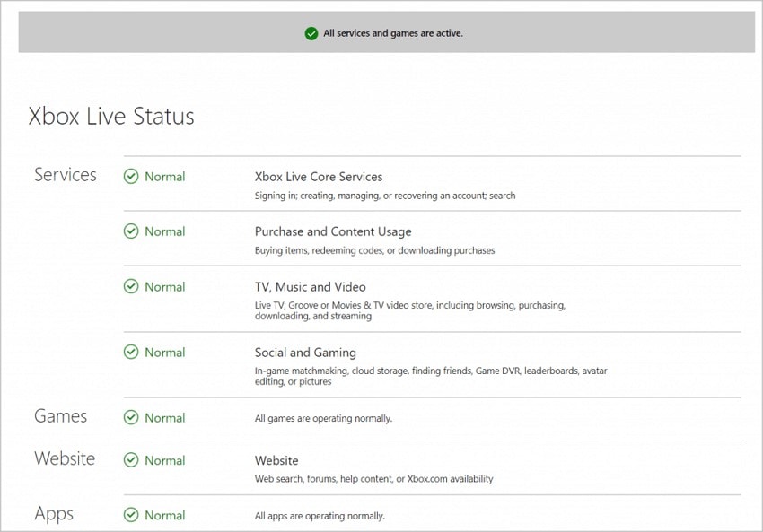Click the checkmark icon in the top status banner
The height and width of the screenshot is (532, 763).
point(311,32)
